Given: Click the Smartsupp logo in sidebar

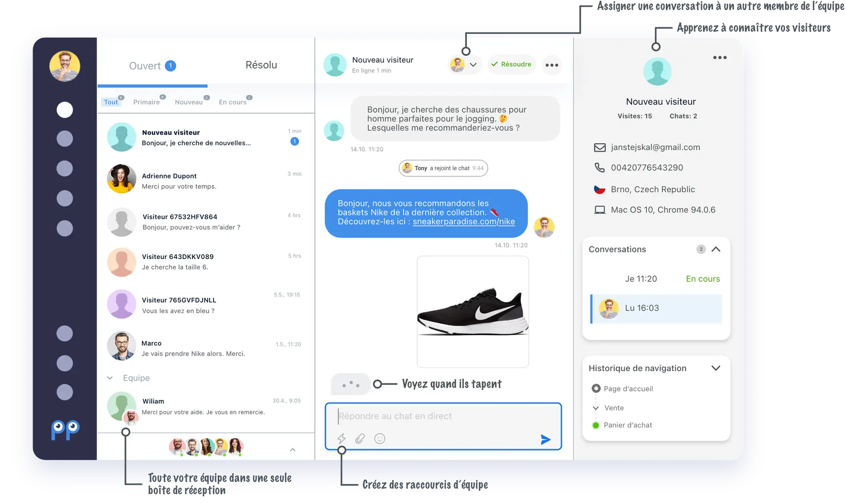Looking at the screenshot, I should tap(65, 431).
